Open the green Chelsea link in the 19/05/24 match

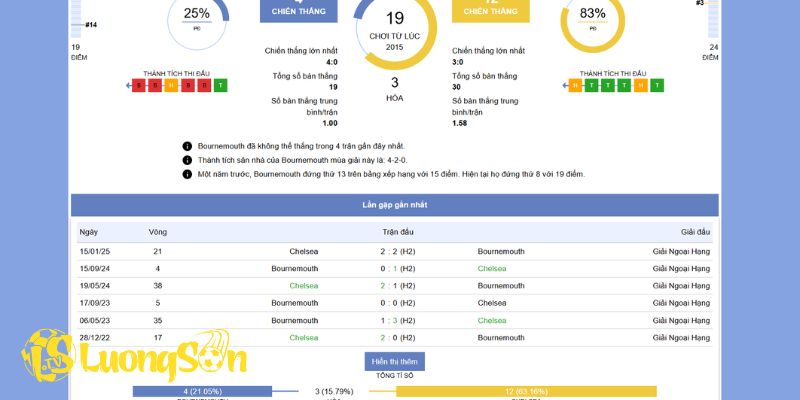tap(304, 286)
